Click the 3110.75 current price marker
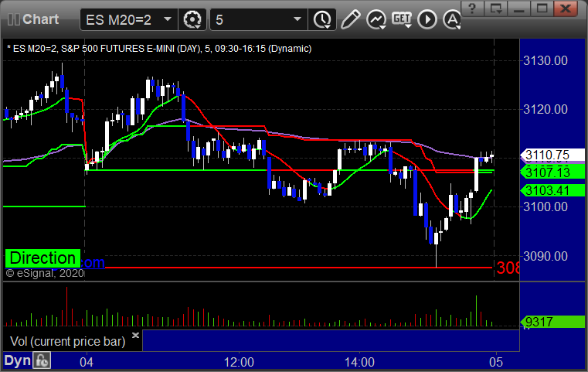The width and height of the screenshot is (588, 372). tap(552, 155)
